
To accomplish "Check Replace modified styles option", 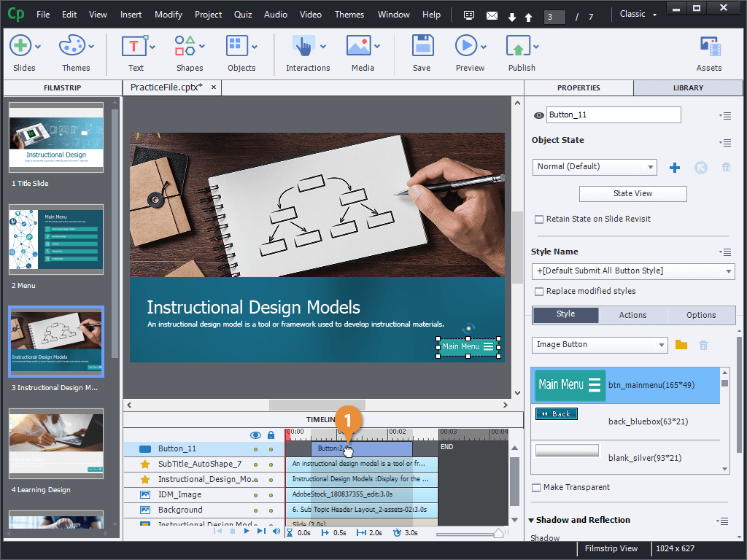I will [539, 292].
